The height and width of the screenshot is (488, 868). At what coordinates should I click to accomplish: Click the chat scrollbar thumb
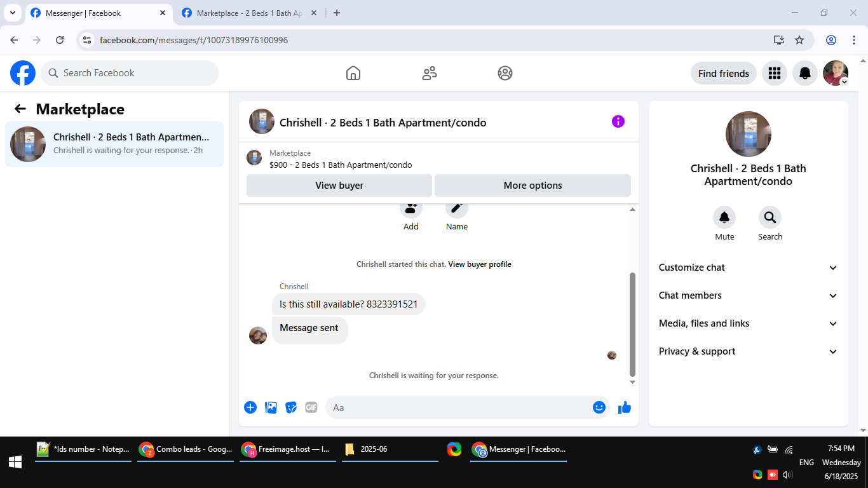pos(632,324)
